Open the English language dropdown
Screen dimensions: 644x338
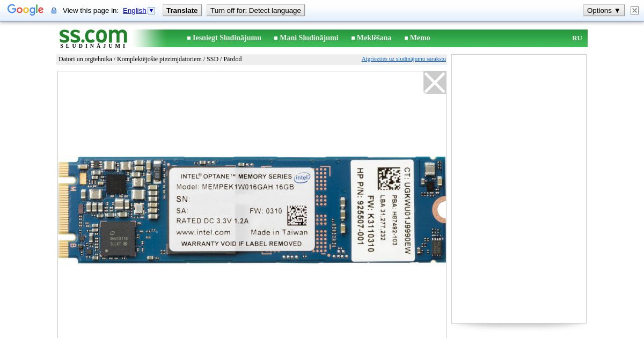pos(138,10)
